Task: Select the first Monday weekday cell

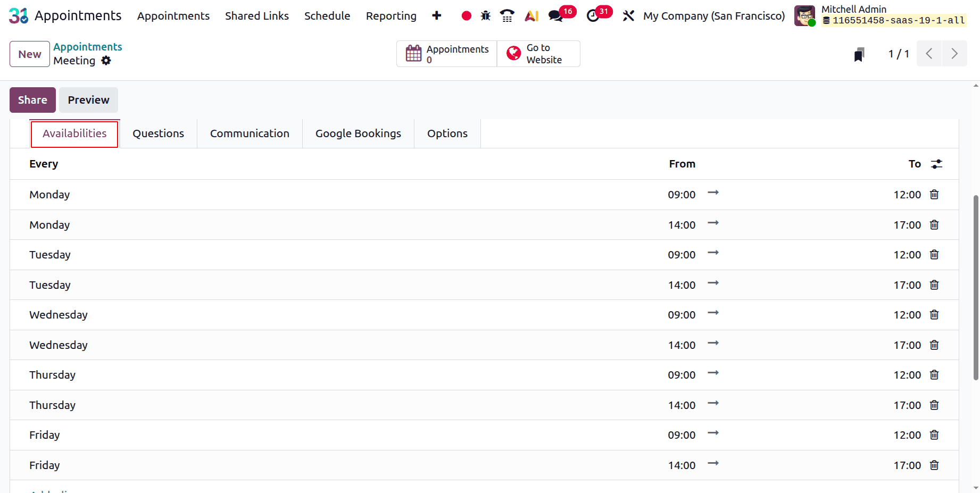Action: (x=49, y=195)
